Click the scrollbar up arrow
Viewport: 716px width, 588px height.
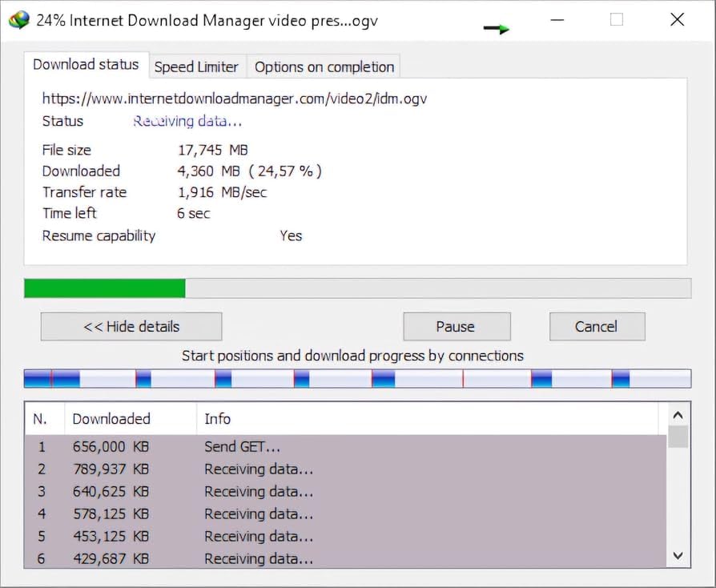click(678, 415)
